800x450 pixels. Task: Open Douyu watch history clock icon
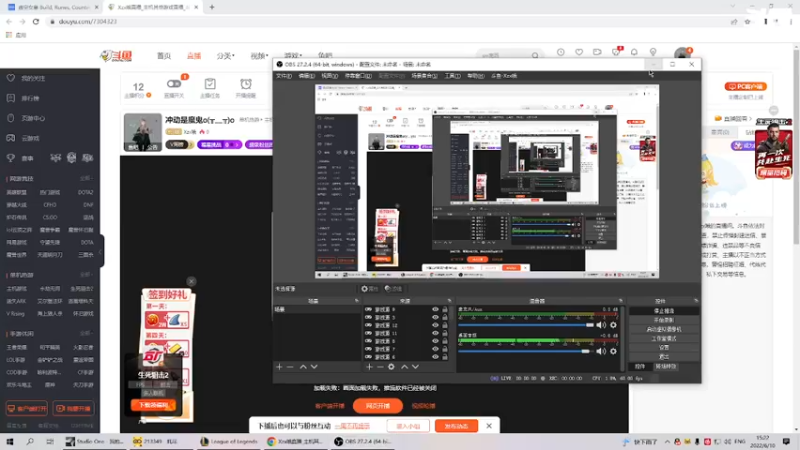[561, 52]
